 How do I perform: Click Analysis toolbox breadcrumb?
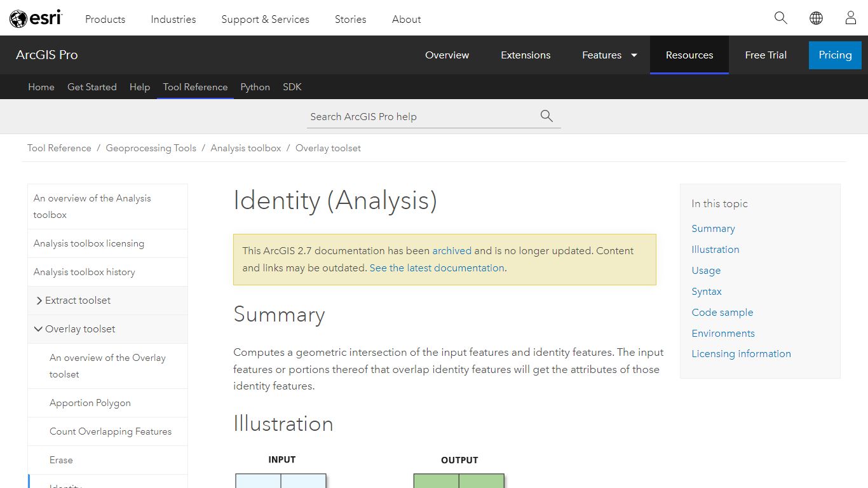click(x=246, y=148)
